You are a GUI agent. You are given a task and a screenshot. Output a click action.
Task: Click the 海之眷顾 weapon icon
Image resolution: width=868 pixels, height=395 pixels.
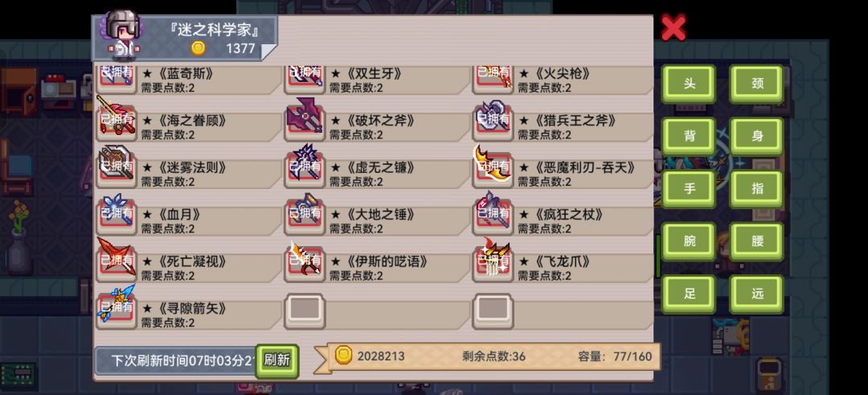click(117, 118)
